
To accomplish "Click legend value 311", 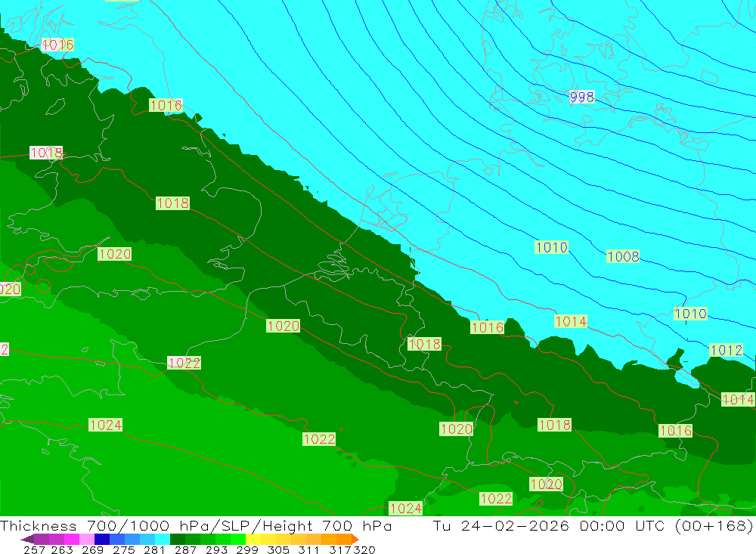I will [308, 549].
